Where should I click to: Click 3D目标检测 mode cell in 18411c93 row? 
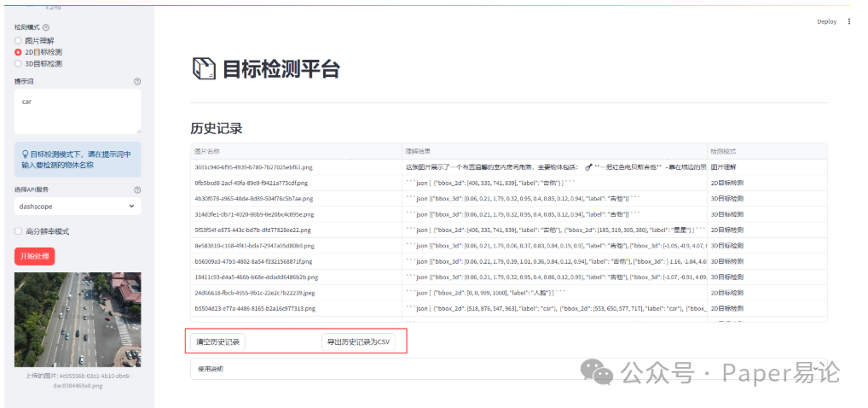click(x=767, y=277)
